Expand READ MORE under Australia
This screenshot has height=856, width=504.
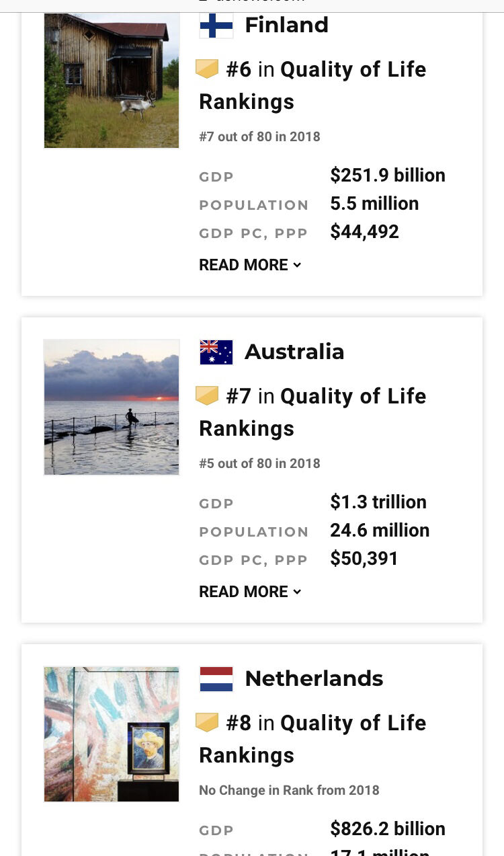[x=243, y=592]
